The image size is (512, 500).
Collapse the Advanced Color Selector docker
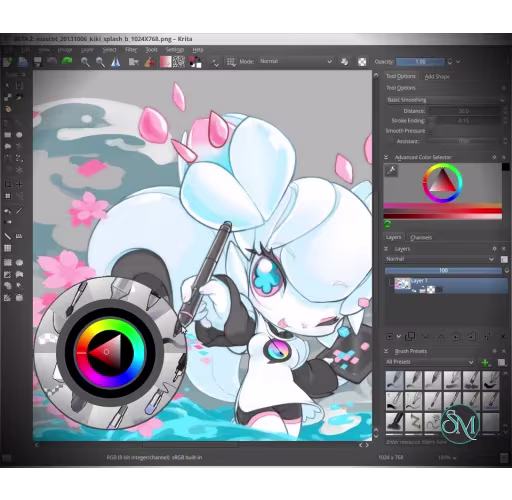(x=386, y=157)
